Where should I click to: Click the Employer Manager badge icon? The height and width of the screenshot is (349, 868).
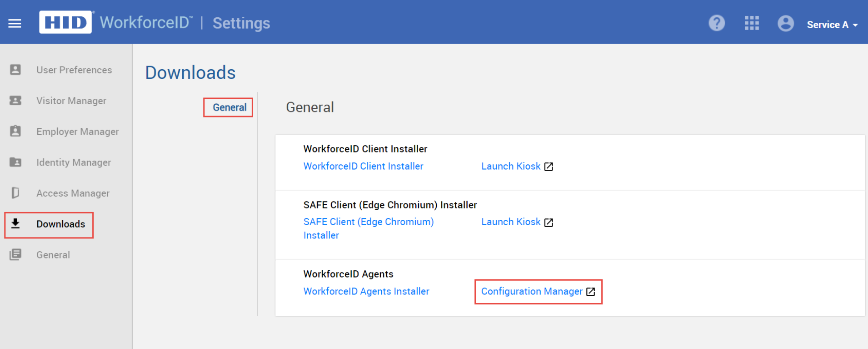(15, 131)
